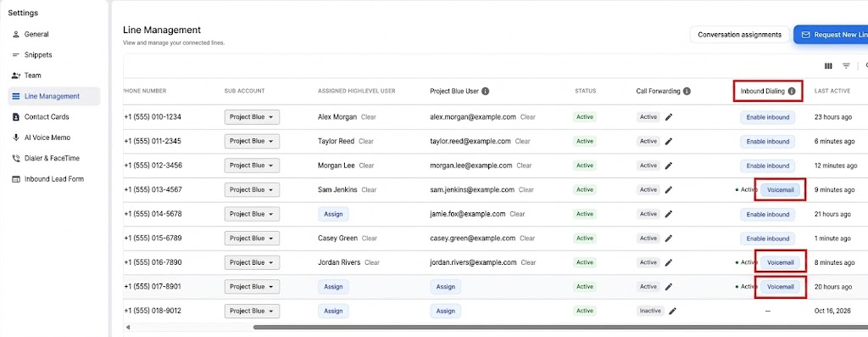Edit call forwarding for casey.green@example.com row
This screenshot has height=337, width=868.
click(669, 239)
